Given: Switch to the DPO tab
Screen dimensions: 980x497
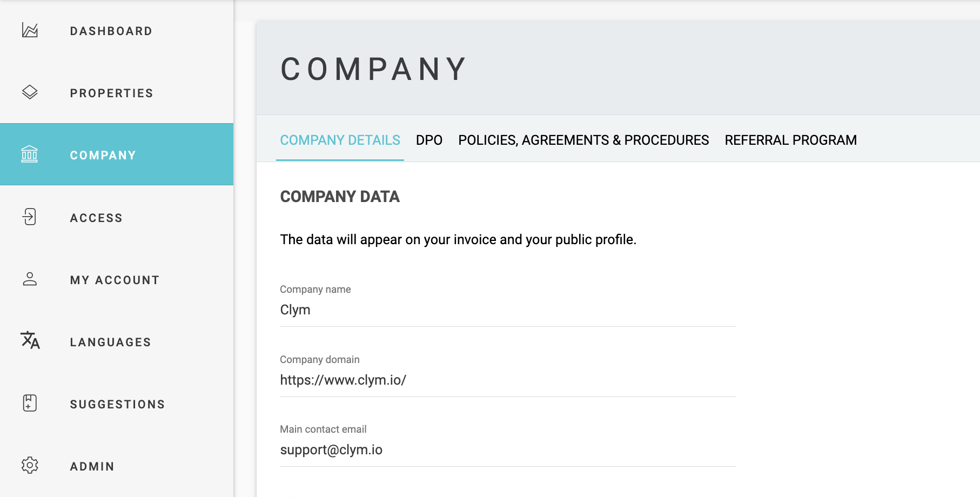Looking at the screenshot, I should [429, 140].
